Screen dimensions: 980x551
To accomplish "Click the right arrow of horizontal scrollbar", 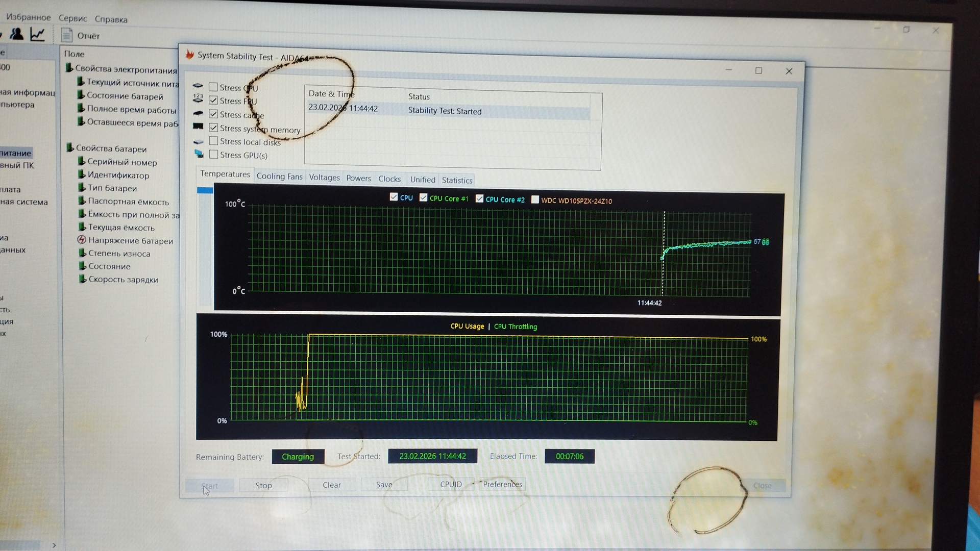I will pos(54,545).
